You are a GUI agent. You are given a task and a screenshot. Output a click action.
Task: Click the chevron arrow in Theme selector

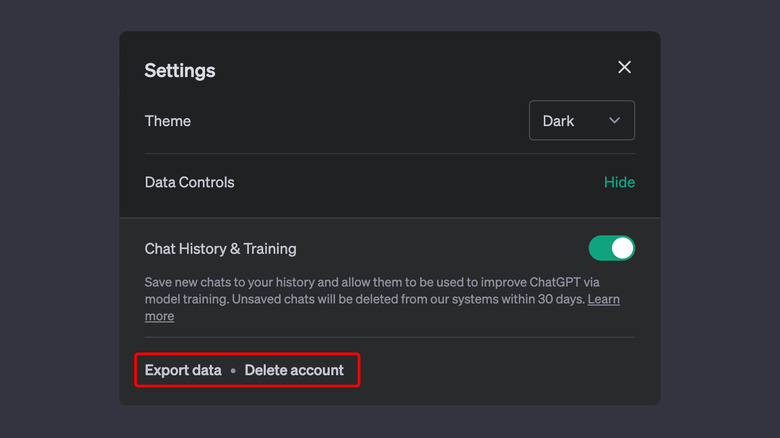coord(614,121)
